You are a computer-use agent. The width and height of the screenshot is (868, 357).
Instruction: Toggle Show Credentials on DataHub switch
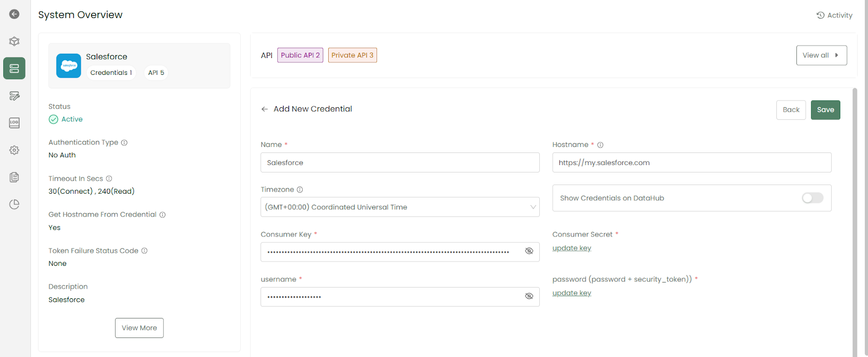(x=812, y=198)
